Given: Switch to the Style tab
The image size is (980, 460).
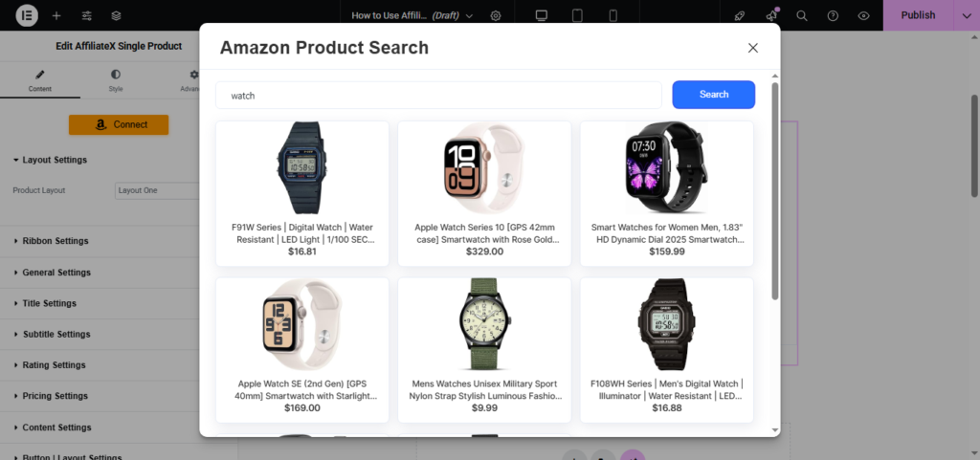Looking at the screenshot, I should click(x=116, y=79).
